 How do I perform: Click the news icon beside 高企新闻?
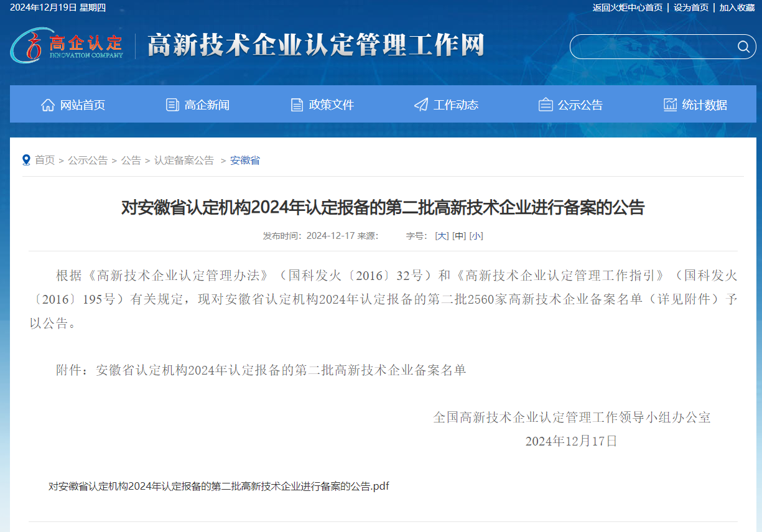pyautogui.click(x=172, y=105)
